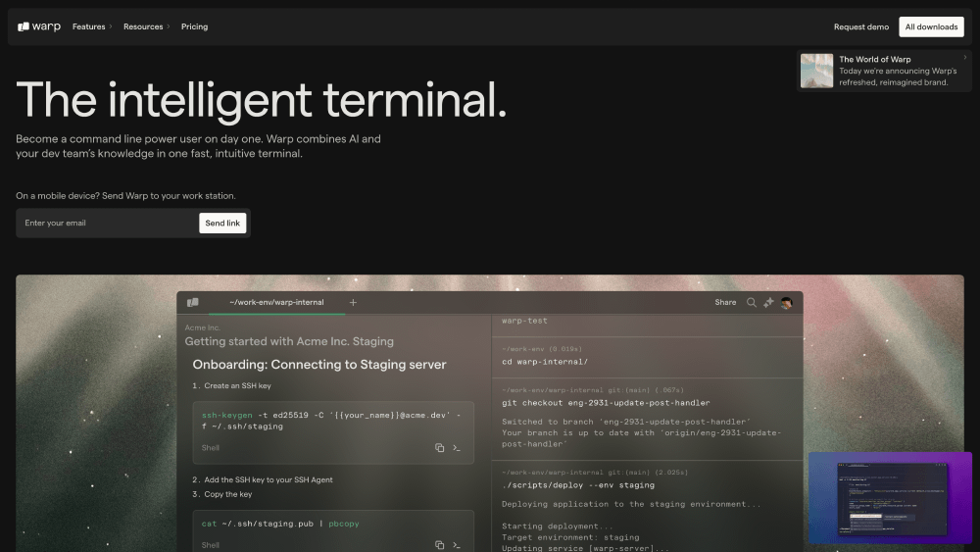Select the ~/work-env/warp-internal tab
This screenshot has height=552, width=980.
276,303
